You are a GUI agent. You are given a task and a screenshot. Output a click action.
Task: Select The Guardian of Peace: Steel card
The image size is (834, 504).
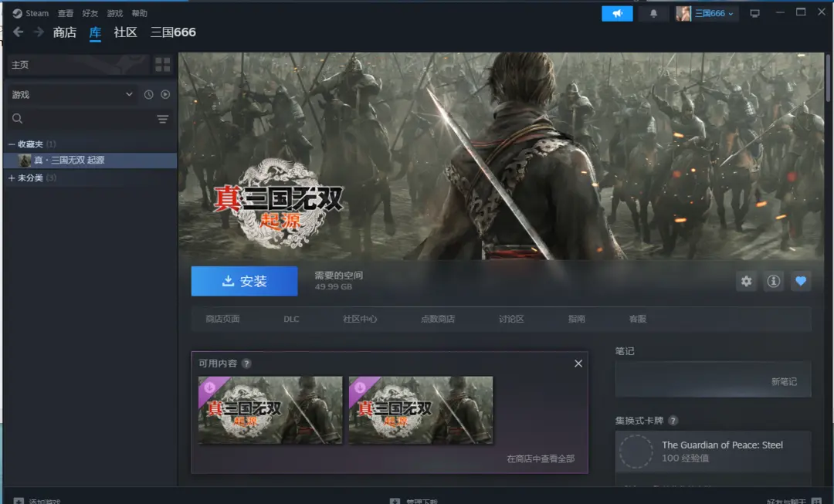pos(714,452)
